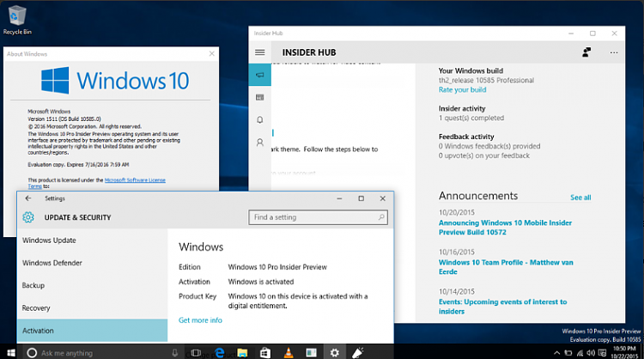
Task: Select Backup in Settings sidebar
Action: pos(33,285)
